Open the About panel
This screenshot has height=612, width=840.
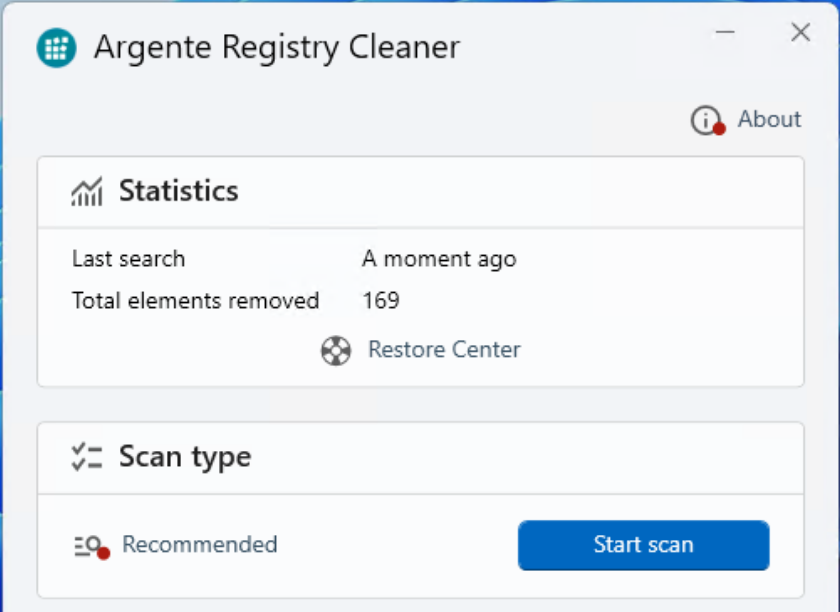click(769, 119)
